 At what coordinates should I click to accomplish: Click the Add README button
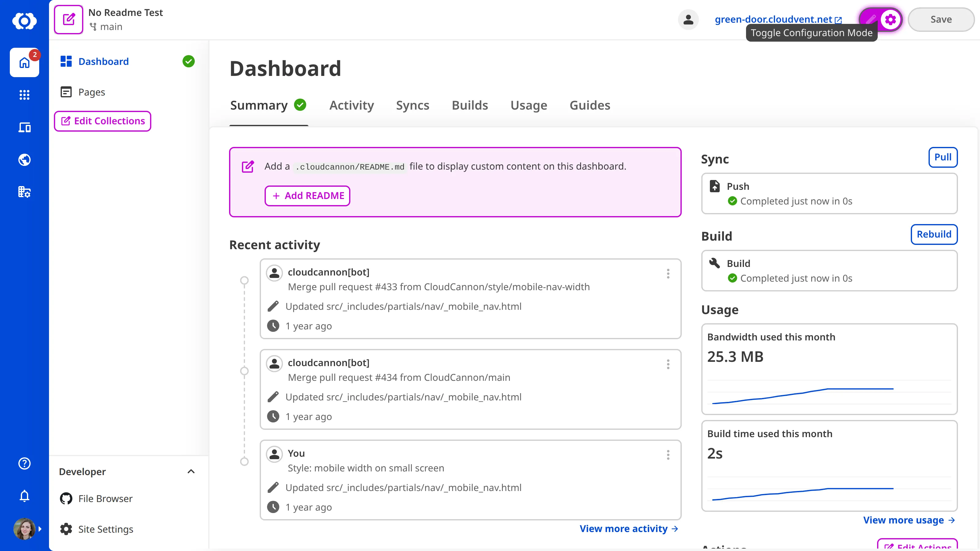pyautogui.click(x=307, y=196)
